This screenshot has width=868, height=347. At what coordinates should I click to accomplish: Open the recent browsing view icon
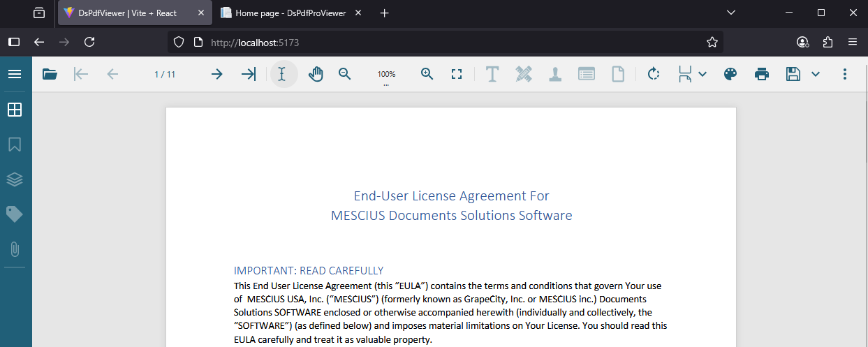39,13
